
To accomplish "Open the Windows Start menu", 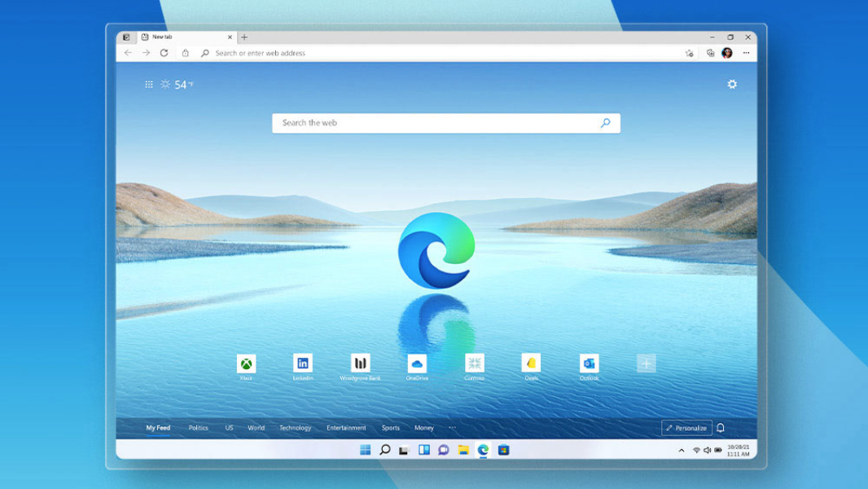I will tap(366, 450).
